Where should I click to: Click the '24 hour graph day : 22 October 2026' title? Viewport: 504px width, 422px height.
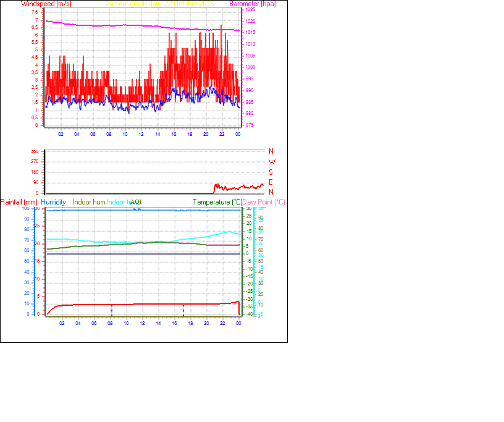(x=160, y=4)
